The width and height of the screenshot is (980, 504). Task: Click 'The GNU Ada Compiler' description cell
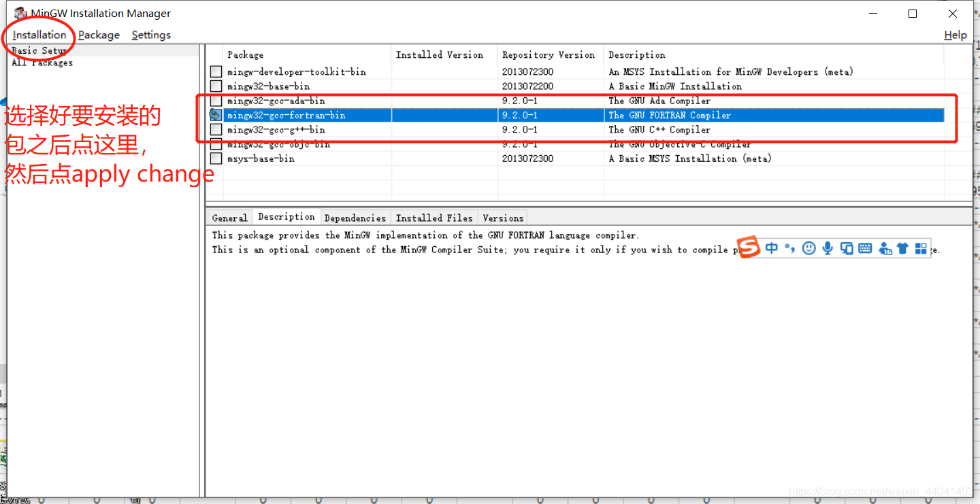[659, 101]
